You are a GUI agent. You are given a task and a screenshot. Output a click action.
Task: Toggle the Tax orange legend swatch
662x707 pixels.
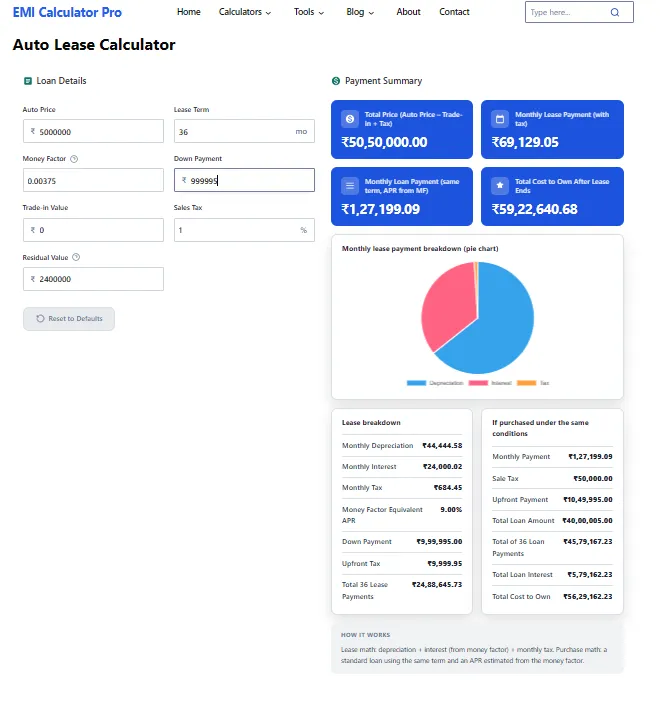(x=526, y=383)
